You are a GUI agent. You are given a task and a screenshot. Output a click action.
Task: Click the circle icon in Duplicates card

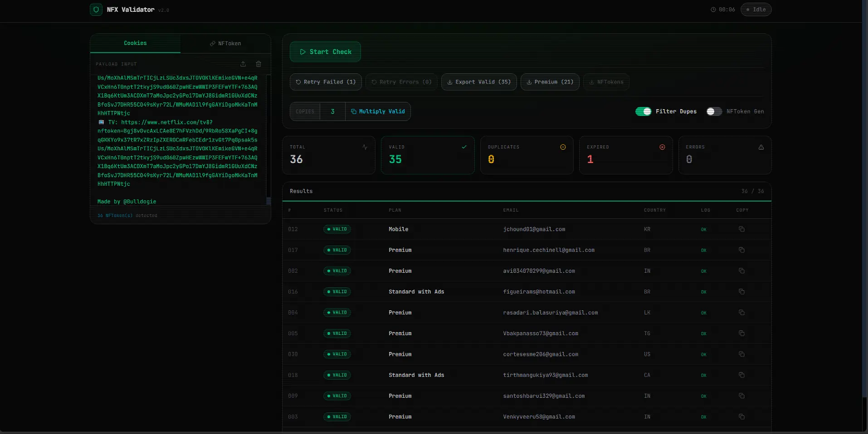pyautogui.click(x=563, y=147)
